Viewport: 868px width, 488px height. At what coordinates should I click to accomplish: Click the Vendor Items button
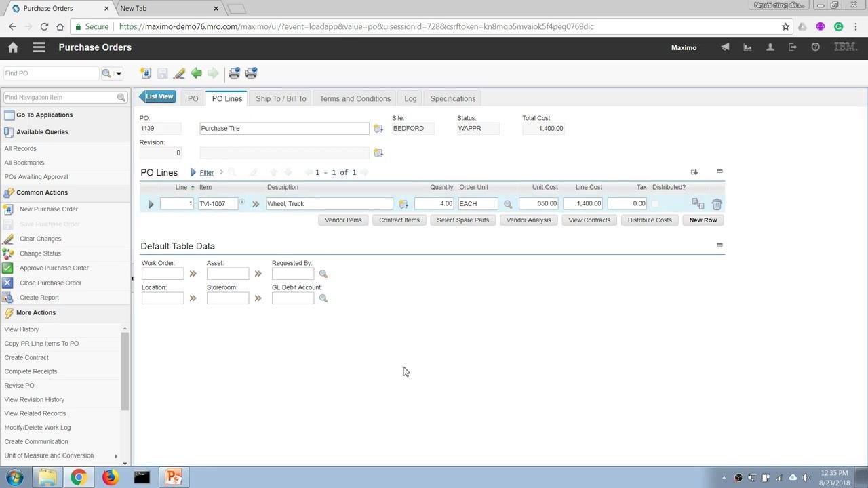tap(343, 220)
